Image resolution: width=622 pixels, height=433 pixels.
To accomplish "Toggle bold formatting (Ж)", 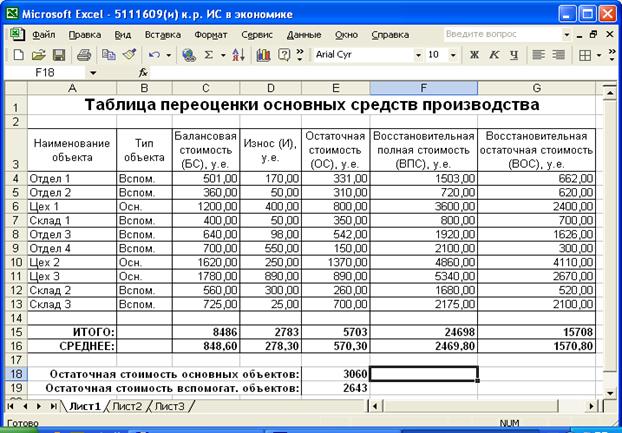I will [474, 55].
